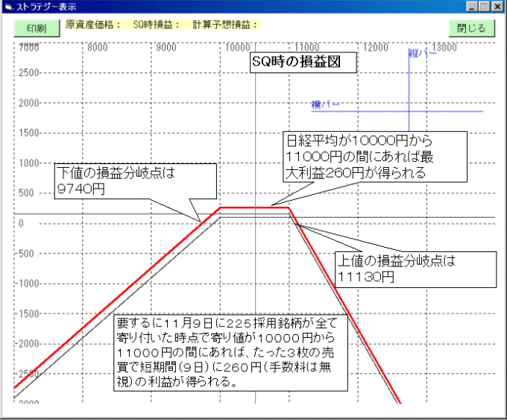The height and width of the screenshot is (420, 507).
Task: Click the SQ時損益 label
Action: [156, 25]
